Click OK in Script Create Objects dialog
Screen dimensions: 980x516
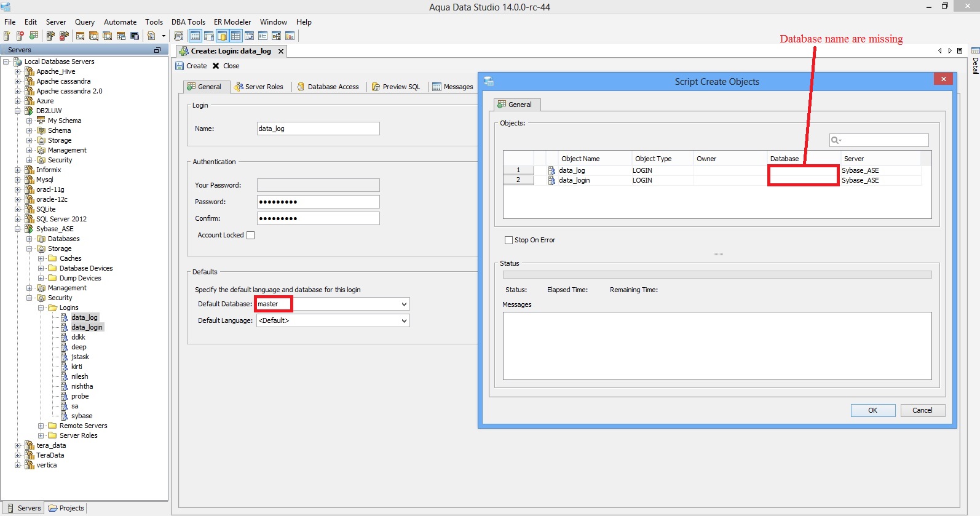coord(873,410)
